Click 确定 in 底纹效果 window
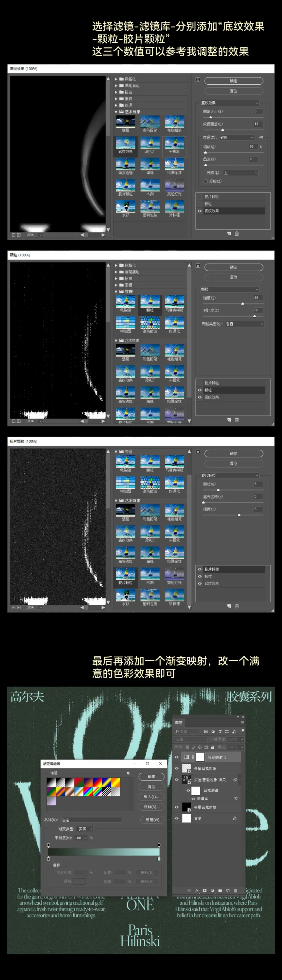Image resolution: width=282 pixels, height=980 pixels. click(x=234, y=81)
